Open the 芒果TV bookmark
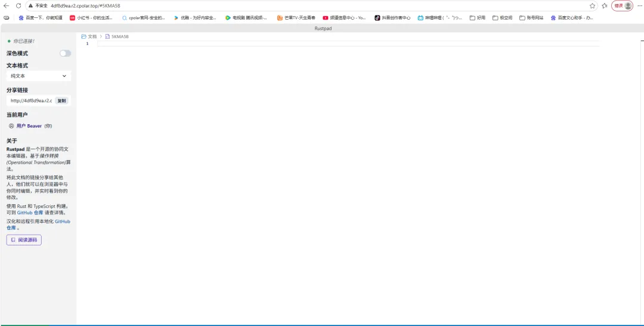 [x=296, y=18]
